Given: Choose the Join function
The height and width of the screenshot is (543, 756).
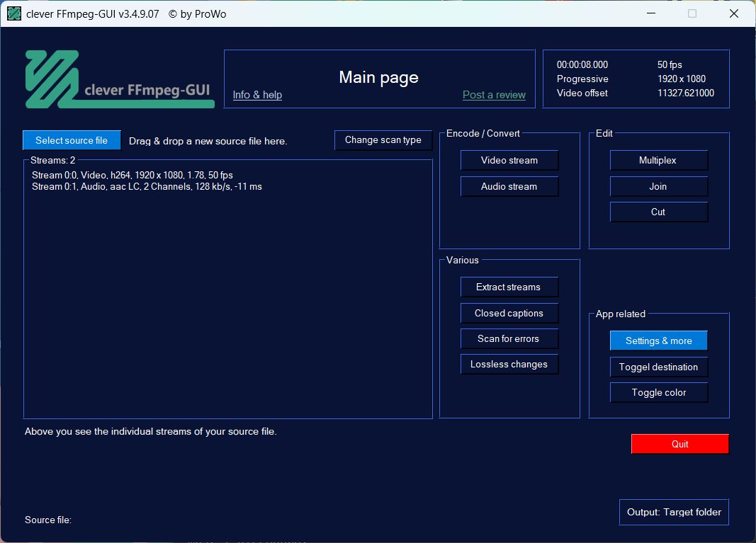Looking at the screenshot, I should pyautogui.click(x=659, y=186).
